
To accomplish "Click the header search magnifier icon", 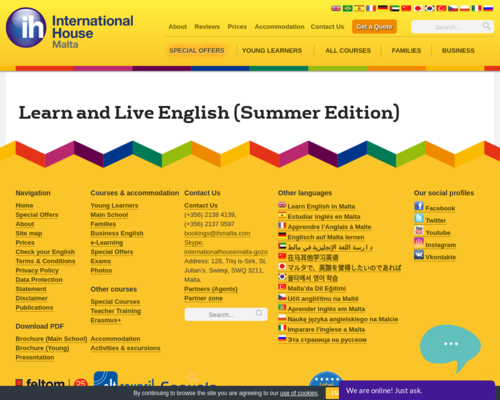I will click(487, 26).
